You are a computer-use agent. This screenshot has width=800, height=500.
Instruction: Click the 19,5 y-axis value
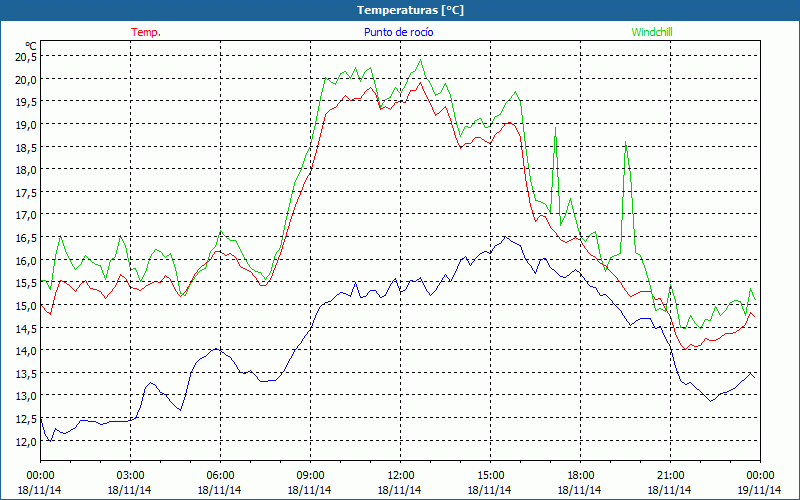pos(26,102)
